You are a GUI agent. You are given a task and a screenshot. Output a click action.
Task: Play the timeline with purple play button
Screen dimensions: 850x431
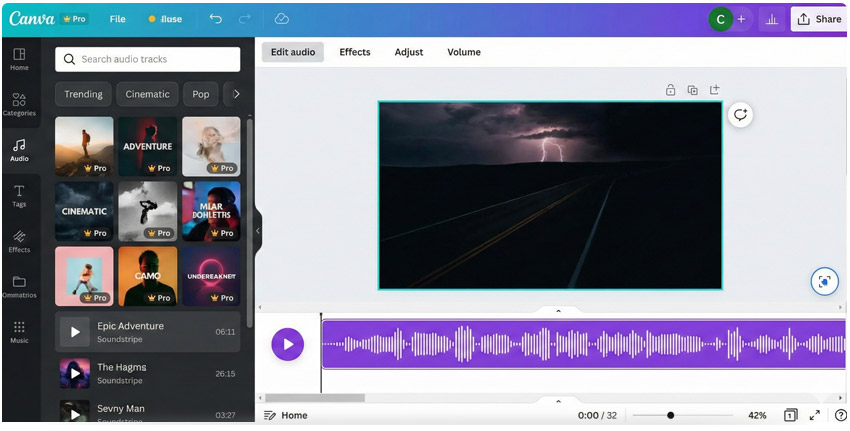click(x=288, y=344)
